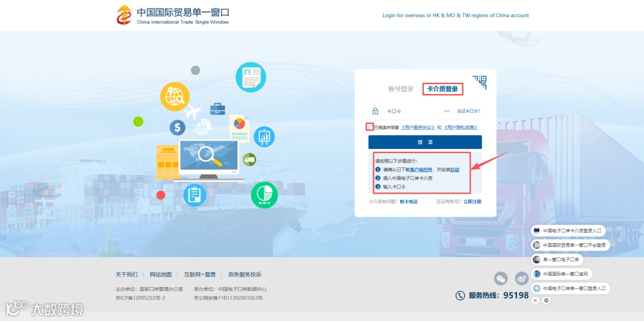Open the 《用户服务协议》 link

(x=417, y=127)
